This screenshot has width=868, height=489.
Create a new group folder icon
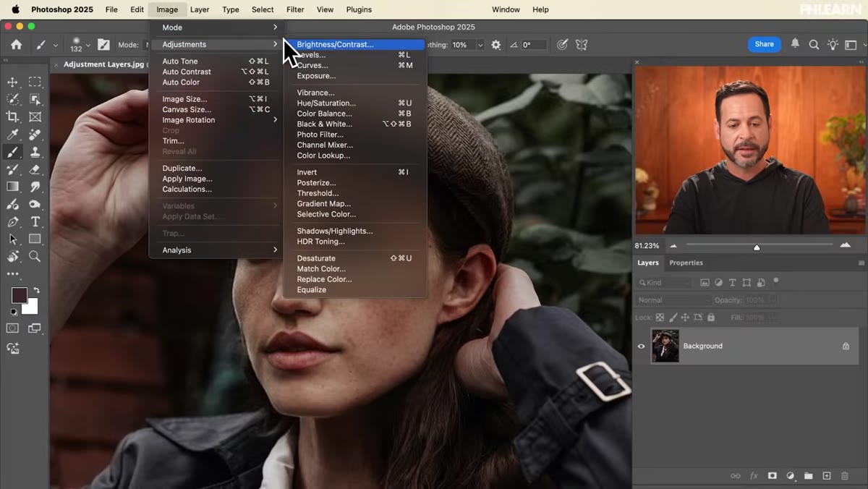(808, 476)
